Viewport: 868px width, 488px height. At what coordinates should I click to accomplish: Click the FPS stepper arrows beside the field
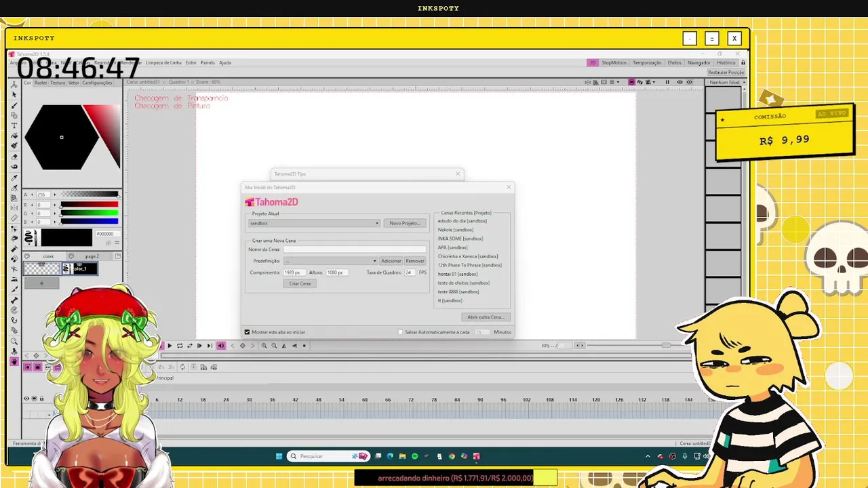[x=580, y=346]
